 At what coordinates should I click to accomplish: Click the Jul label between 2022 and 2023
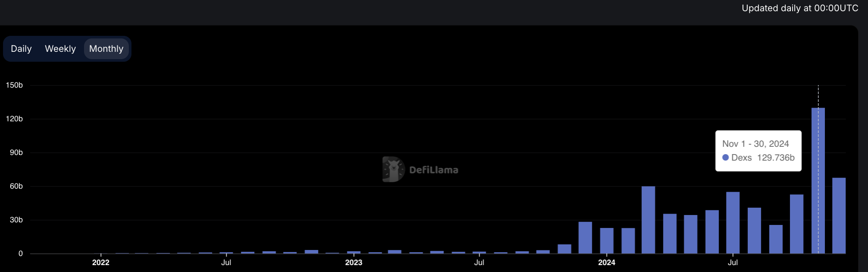[226, 263]
